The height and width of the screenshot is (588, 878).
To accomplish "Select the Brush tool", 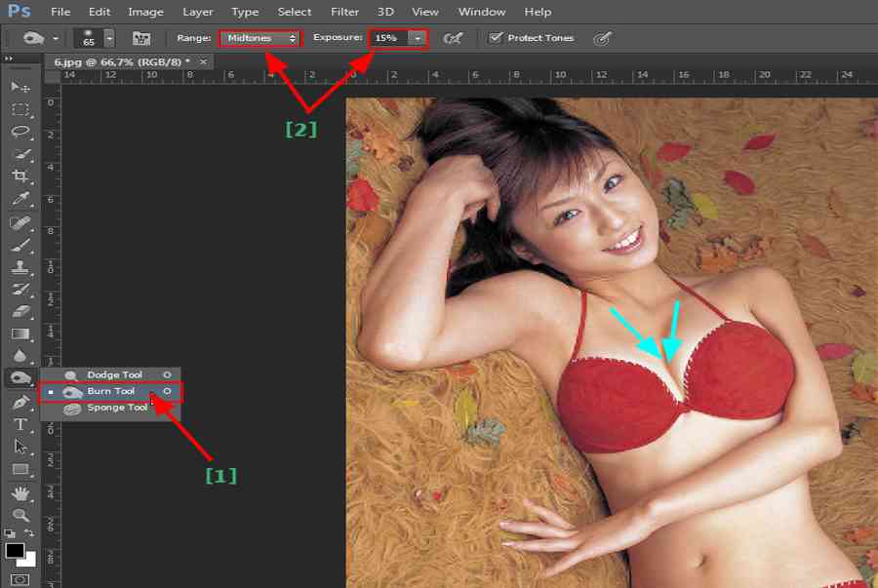I will click(20, 245).
